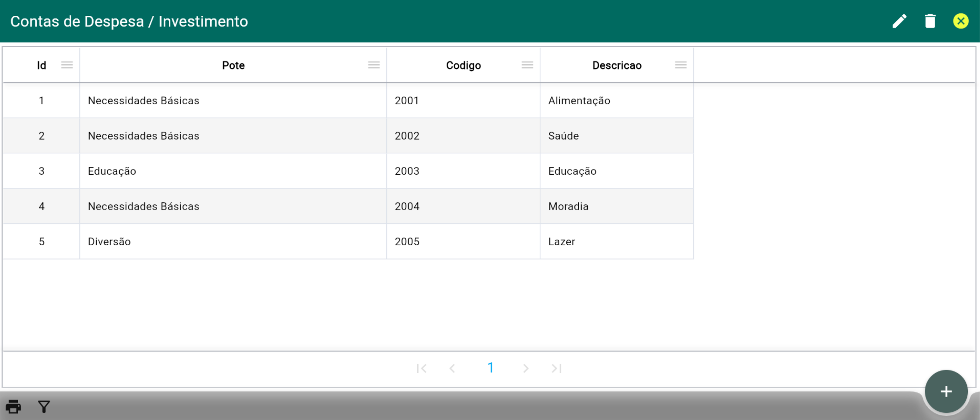This screenshot has height=420, width=980.
Task: Sort by Pote column header
Action: click(233, 65)
